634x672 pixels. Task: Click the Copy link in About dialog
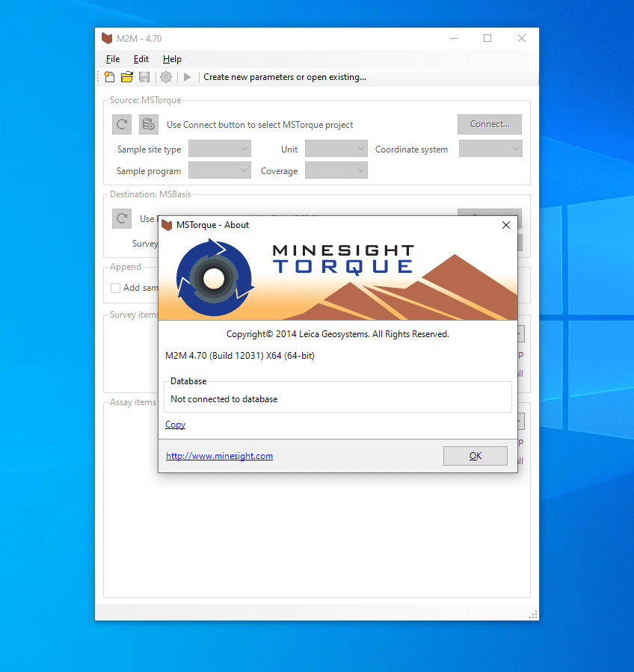175,425
